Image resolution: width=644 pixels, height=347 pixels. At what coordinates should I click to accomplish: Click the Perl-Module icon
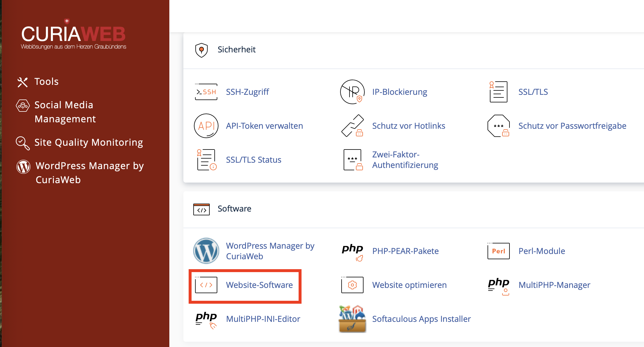(498, 251)
